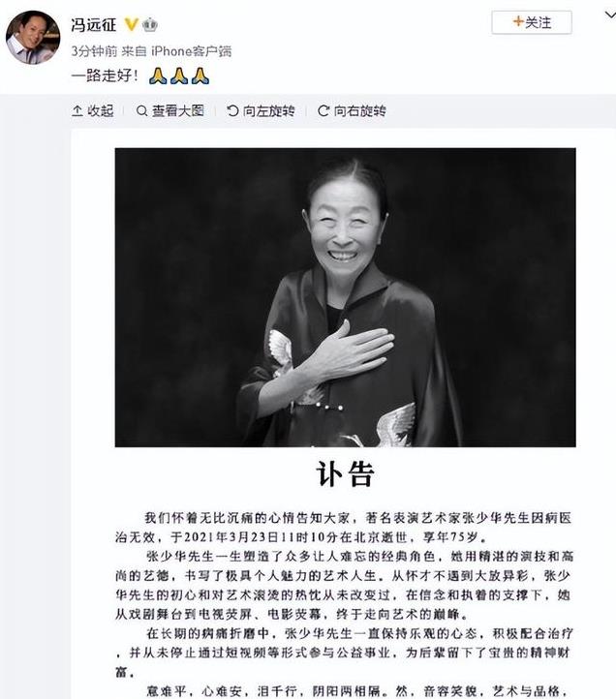Collapse the image with 收起
The width and height of the screenshot is (616, 699).
(x=93, y=110)
